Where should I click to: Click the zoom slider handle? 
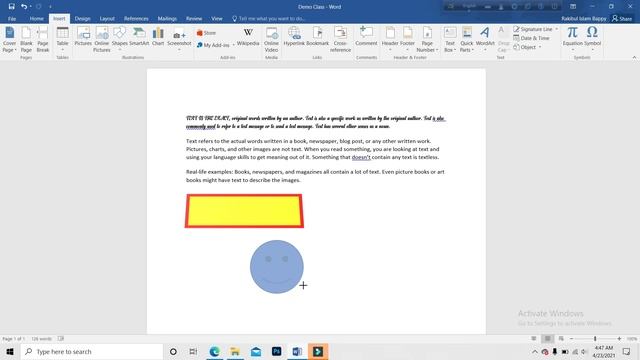tap(595, 339)
